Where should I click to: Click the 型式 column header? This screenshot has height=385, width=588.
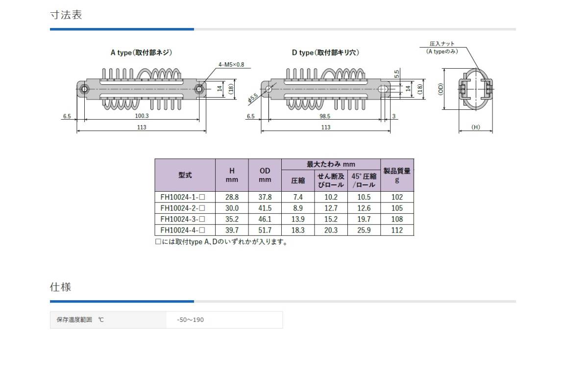click(185, 175)
